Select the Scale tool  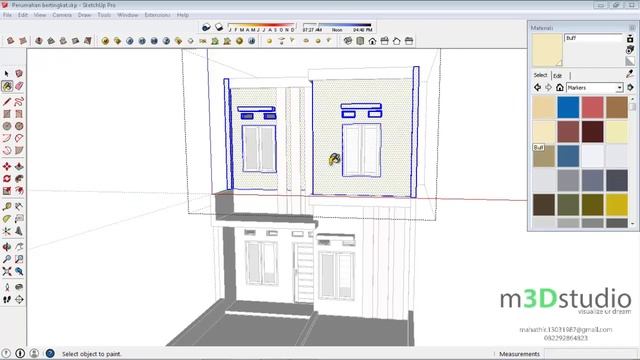click(x=7, y=191)
